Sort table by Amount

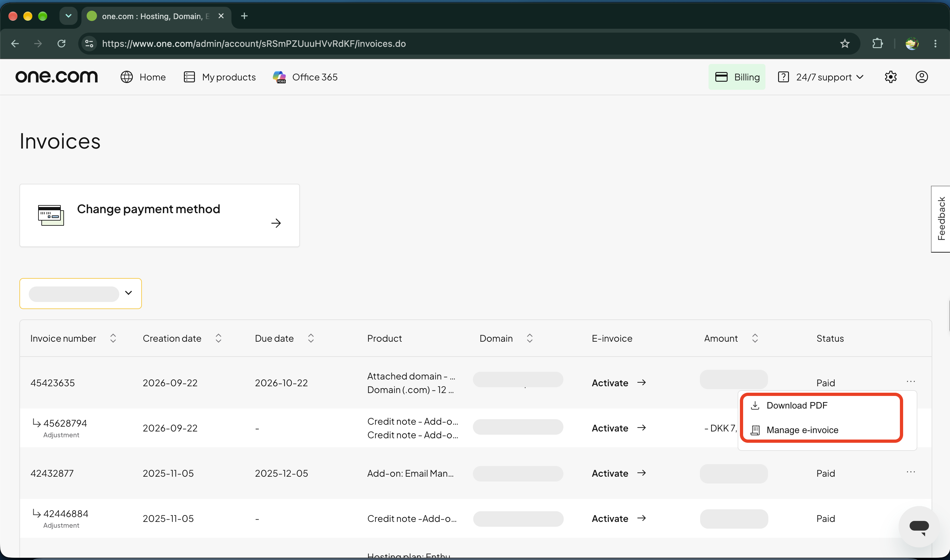pos(755,338)
